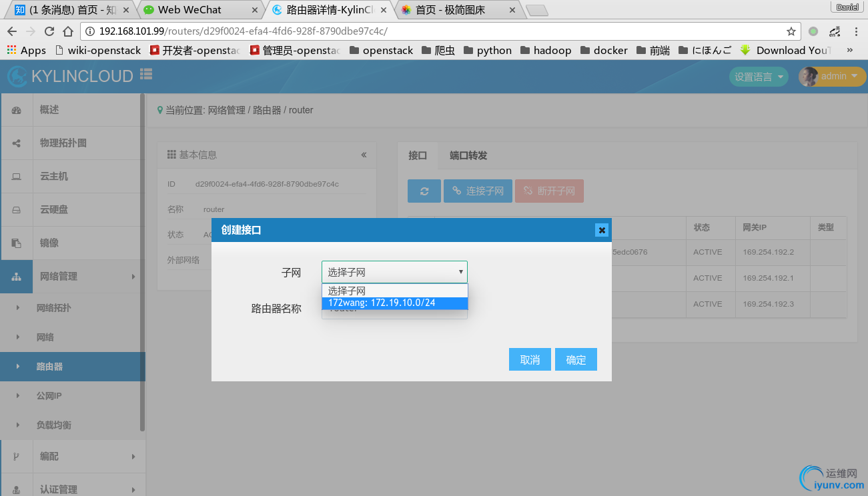Go to the browser home icon
This screenshot has width=868, height=496.
coord(67,31)
